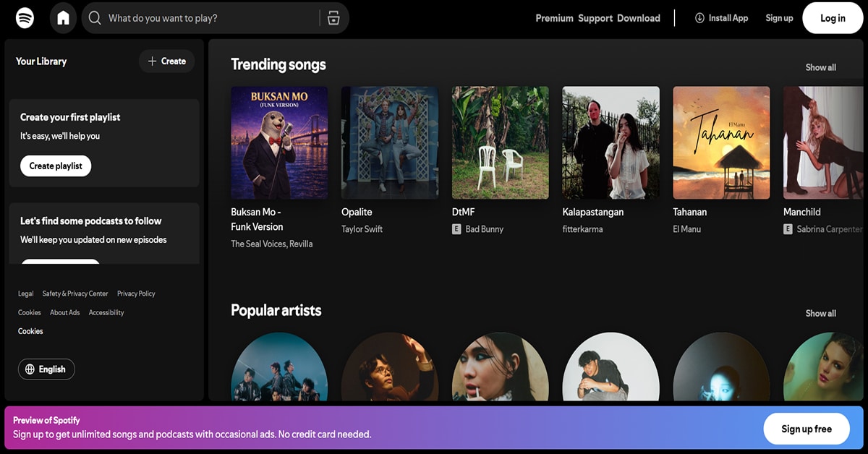868x454 pixels.
Task: Open artist link Taylor Swift
Action: pyautogui.click(x=362, y=229)
